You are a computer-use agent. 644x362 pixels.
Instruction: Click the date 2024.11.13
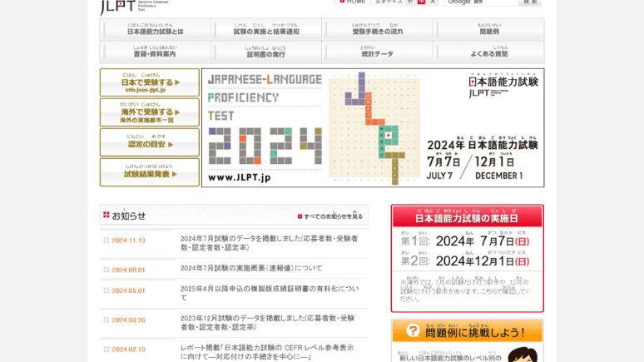(129, 241)
